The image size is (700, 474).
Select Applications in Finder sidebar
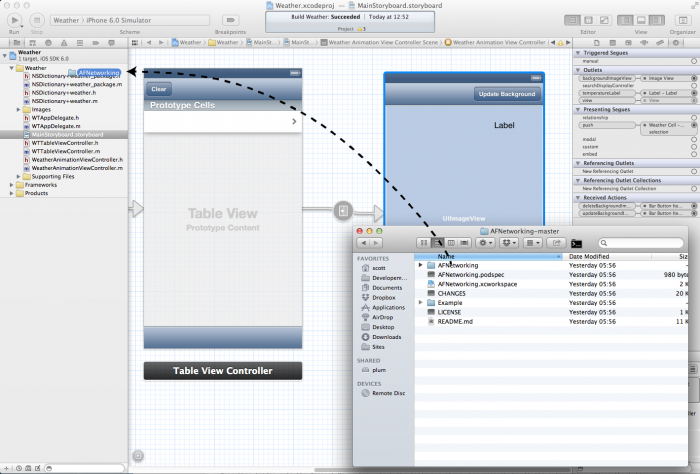click(388, 307)
